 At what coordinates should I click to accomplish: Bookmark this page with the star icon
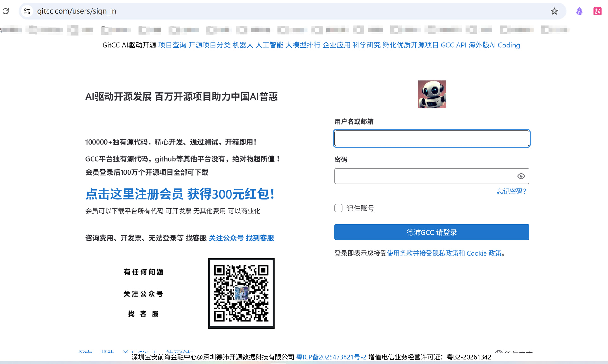coord(554,11)
